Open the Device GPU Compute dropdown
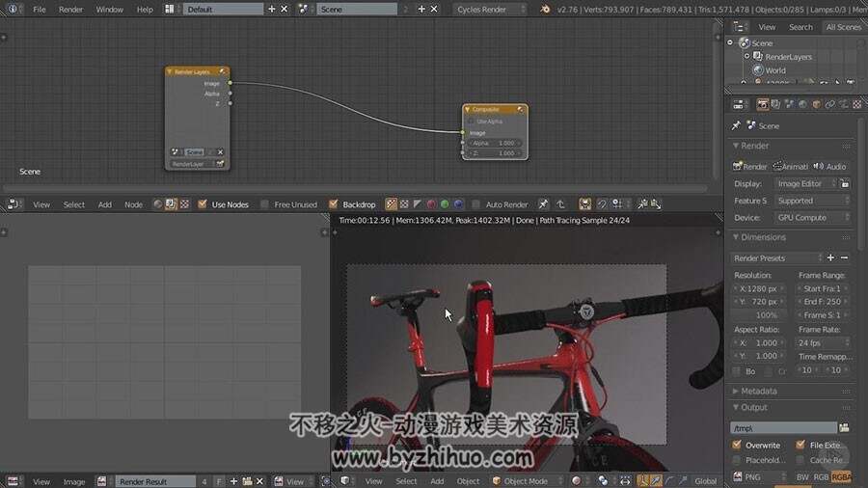Image resolution: width=868 pixels, height=488 pixels. click(812, 218)
